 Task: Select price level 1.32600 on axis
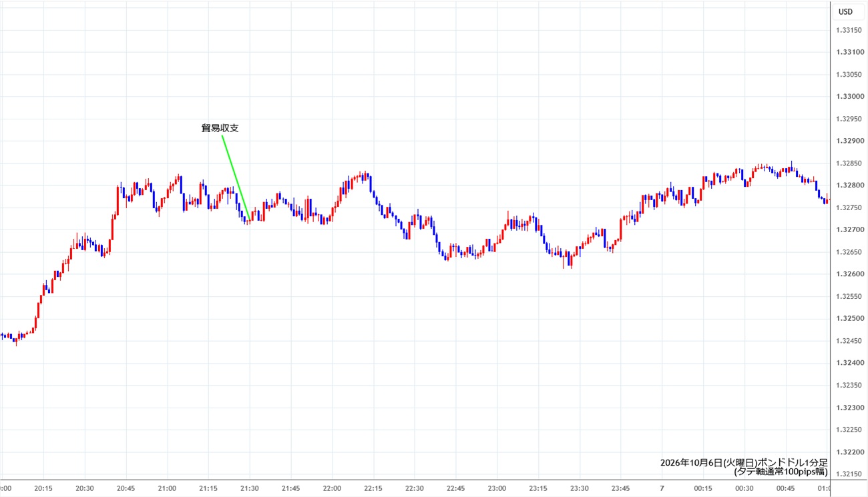pyautogui.click(x=849, y=274)
